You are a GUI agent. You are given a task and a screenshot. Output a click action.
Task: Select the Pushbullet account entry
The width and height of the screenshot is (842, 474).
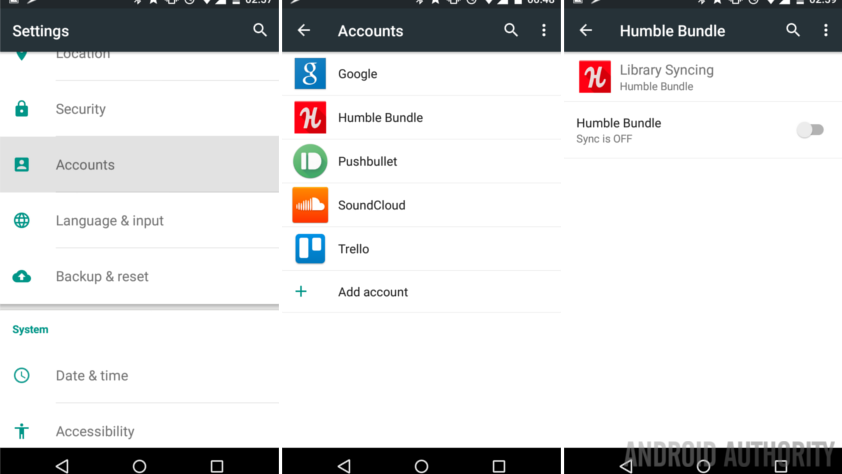[422, 161]
